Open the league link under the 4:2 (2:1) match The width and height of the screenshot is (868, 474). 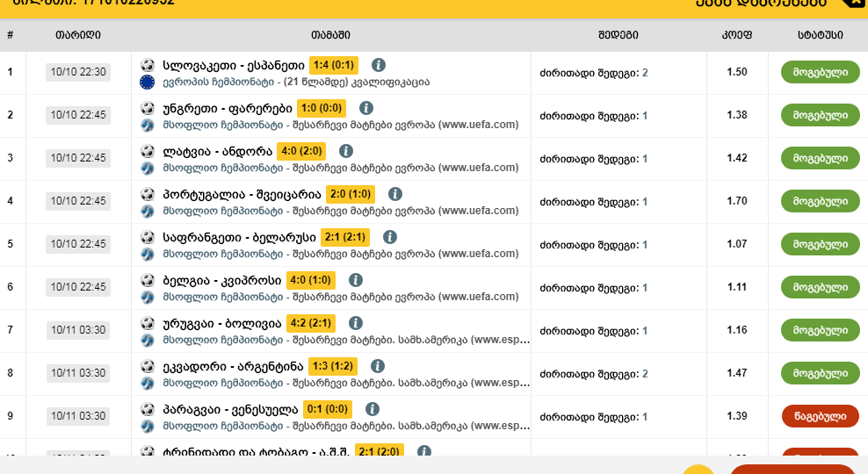(x=222, y=341)
